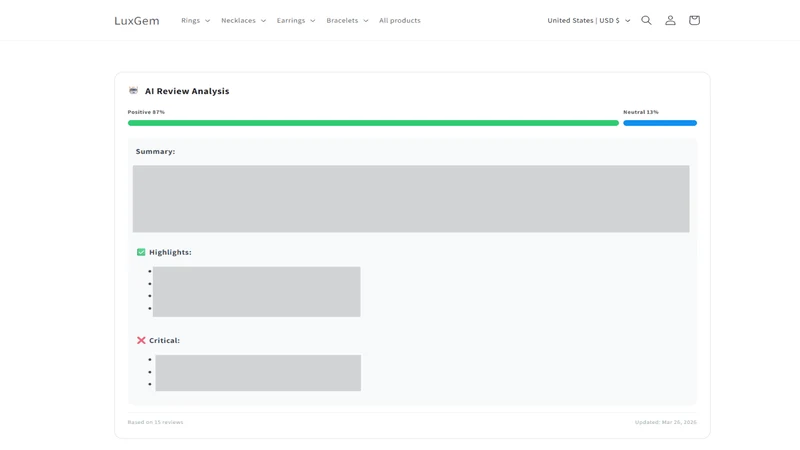The height and width of the screenshot is (450, 800).
Task: Expand the Bracelets menu
Action: (347, 20)
